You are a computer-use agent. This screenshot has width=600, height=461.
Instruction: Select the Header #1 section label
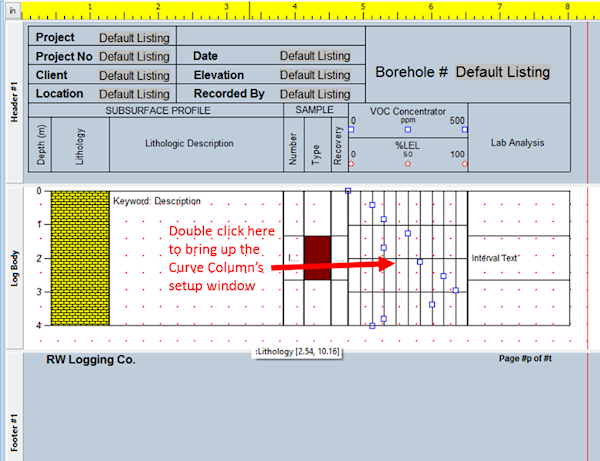(x=14, y=103)
